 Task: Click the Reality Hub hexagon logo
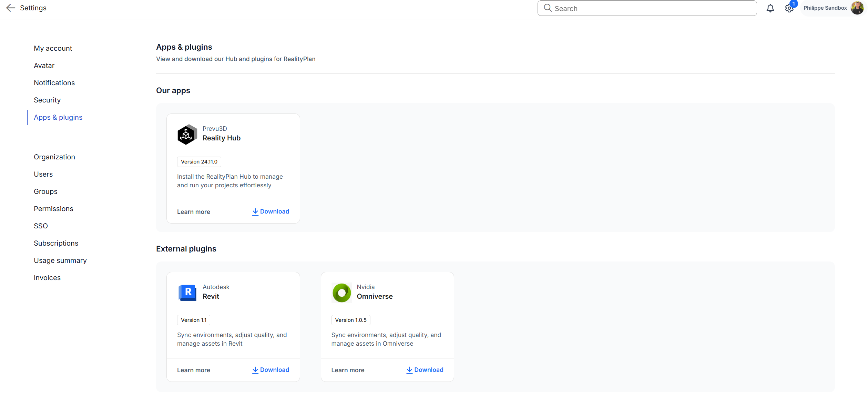pos(187,134)
